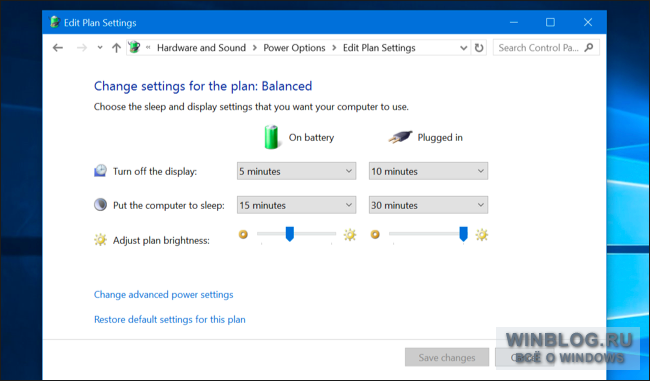Click the green battery icon
The height and width of the screenshot is (381, 650).
pos(272,137)
